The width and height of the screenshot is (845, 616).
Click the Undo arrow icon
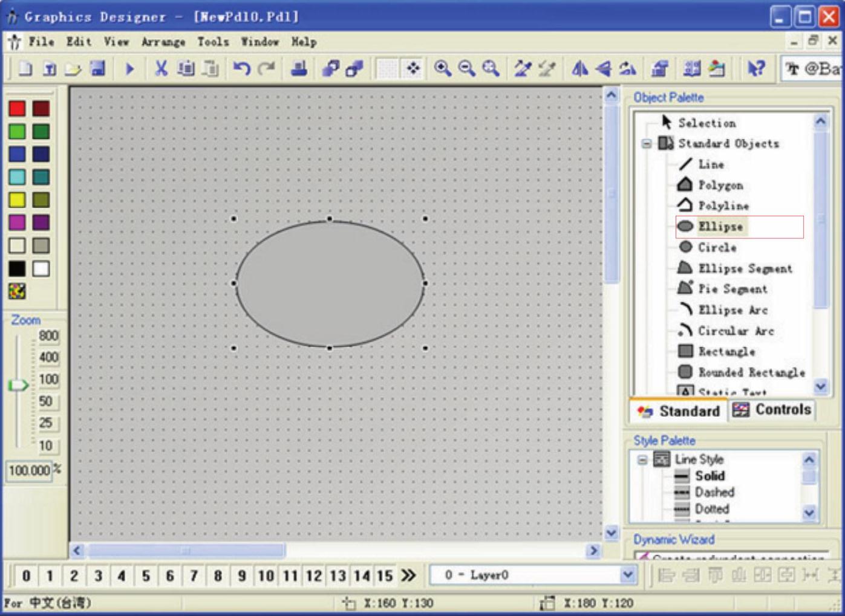coord(242,69)
